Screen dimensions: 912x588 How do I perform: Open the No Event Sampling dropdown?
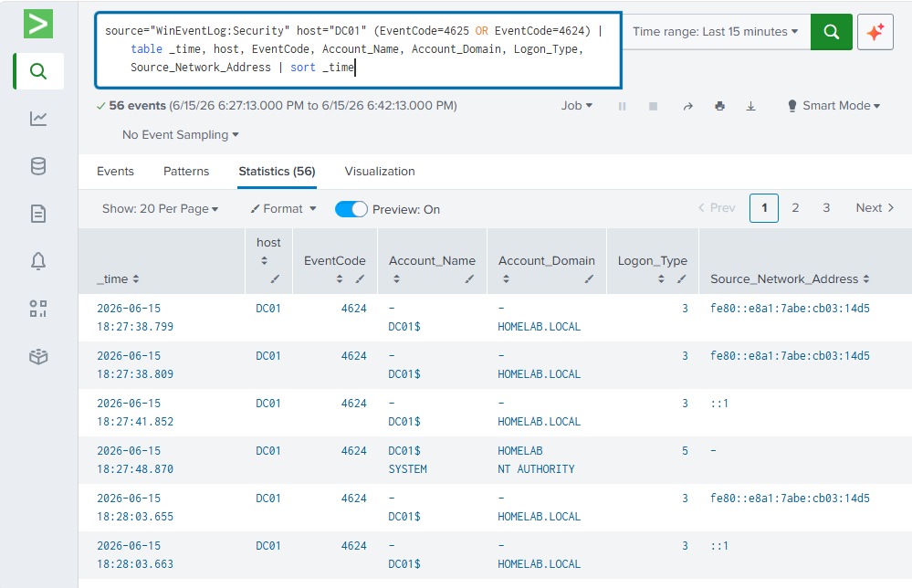coord(181,135)
